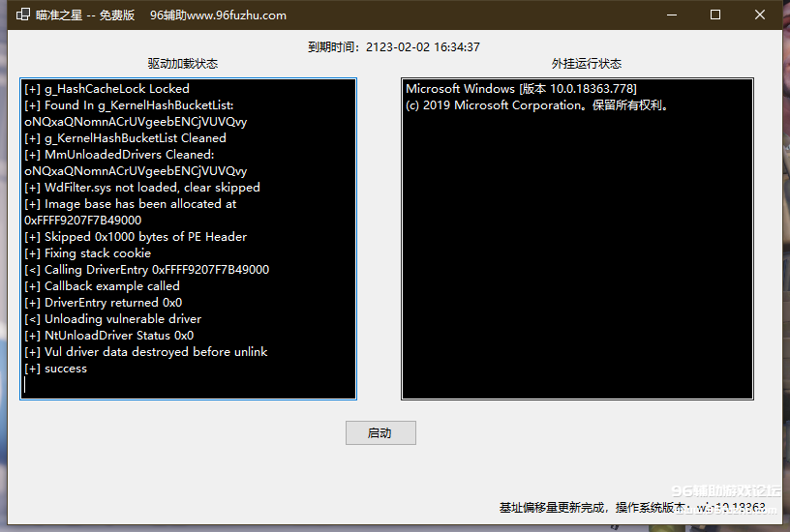Click the 启动 button
The image size is (790, 532).
(380, 433)
